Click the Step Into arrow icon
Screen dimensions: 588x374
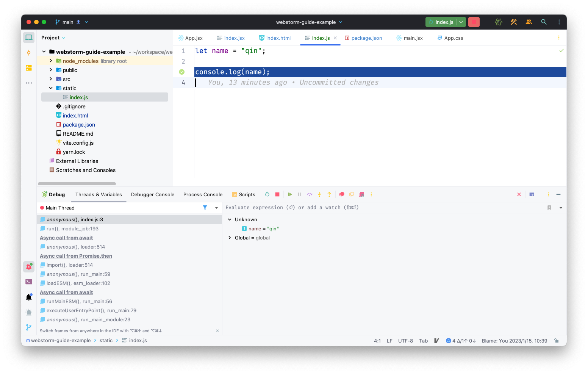click(x=319, y=194)
